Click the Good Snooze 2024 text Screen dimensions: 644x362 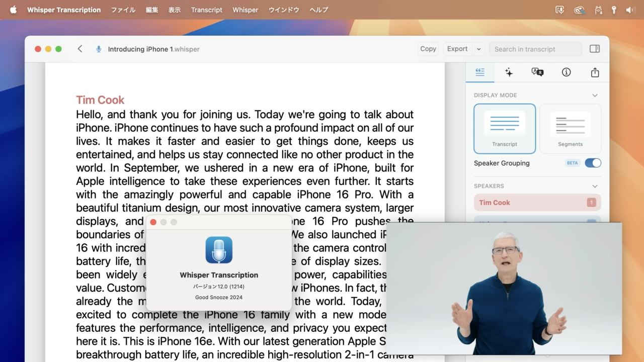click(x=219, y=297)
